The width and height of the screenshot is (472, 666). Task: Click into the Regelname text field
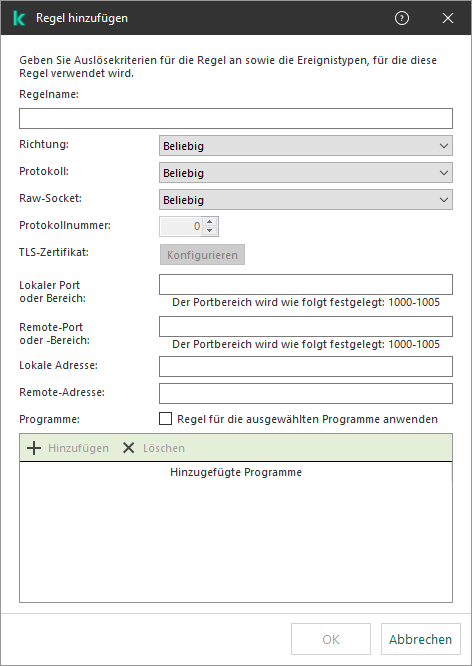(x=236, y=119)
